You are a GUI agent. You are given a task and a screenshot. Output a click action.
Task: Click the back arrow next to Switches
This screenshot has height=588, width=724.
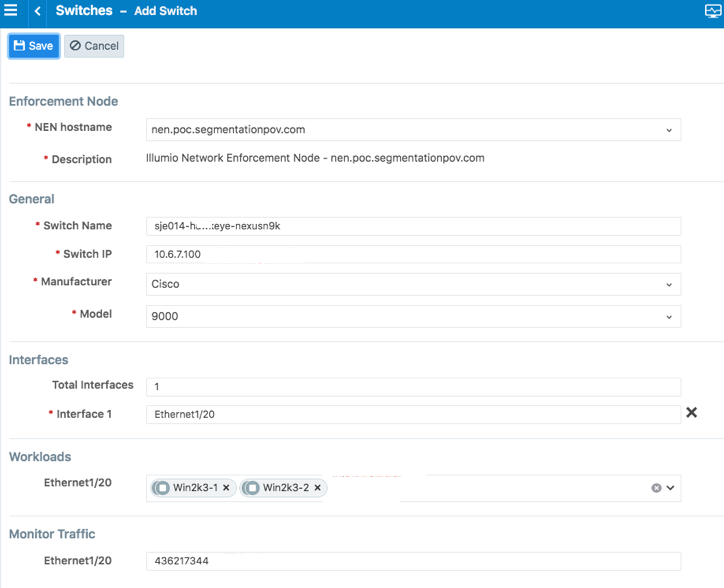click(x=38, y=11)
